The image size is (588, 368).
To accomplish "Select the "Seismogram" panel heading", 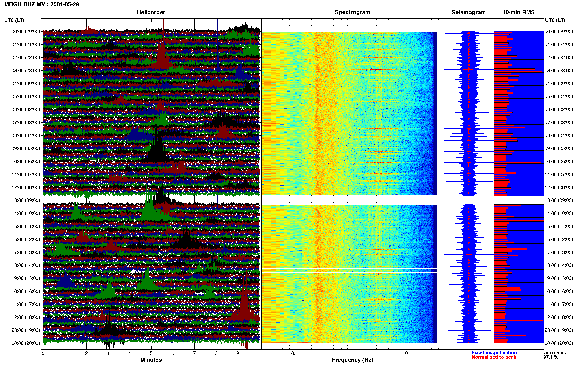I will [468, 12].
